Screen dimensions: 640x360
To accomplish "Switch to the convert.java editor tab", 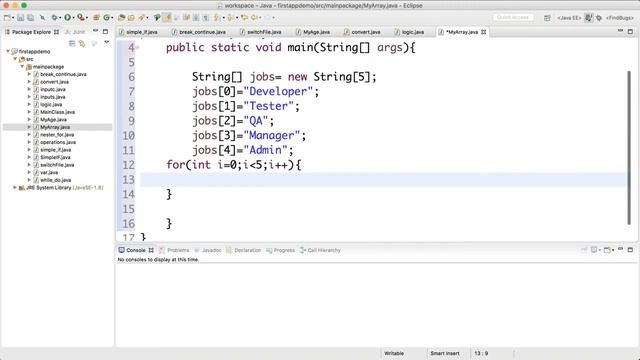I will pyautogui.click(x=362, y=32).
